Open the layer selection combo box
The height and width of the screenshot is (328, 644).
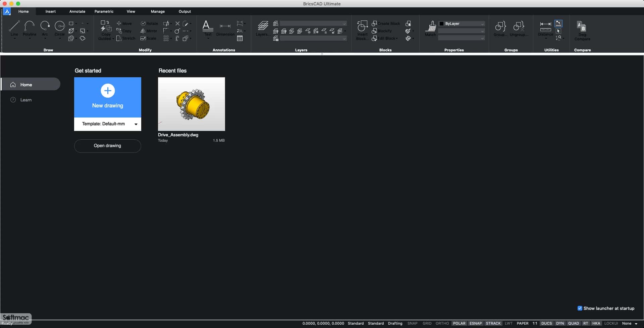(313, 24)
